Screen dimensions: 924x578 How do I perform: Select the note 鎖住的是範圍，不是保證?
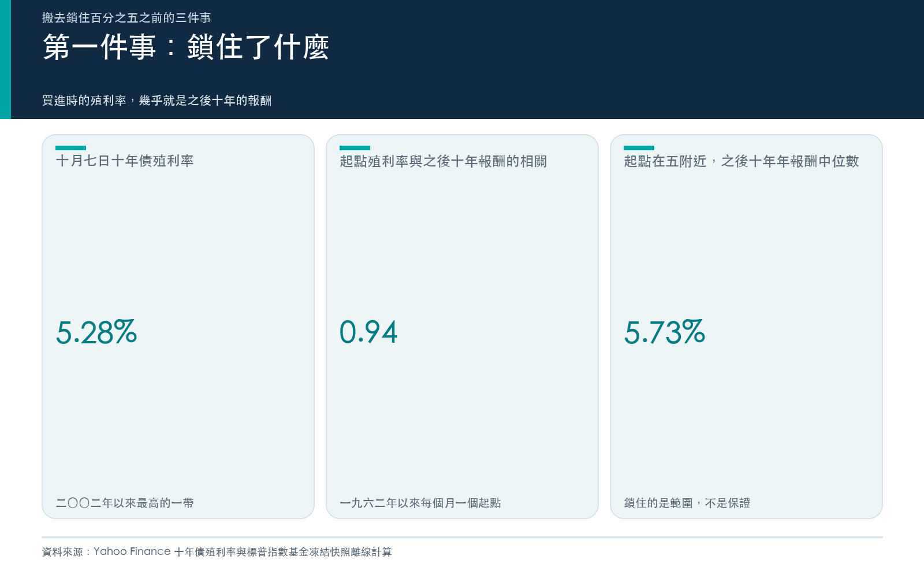coord(687,503)
